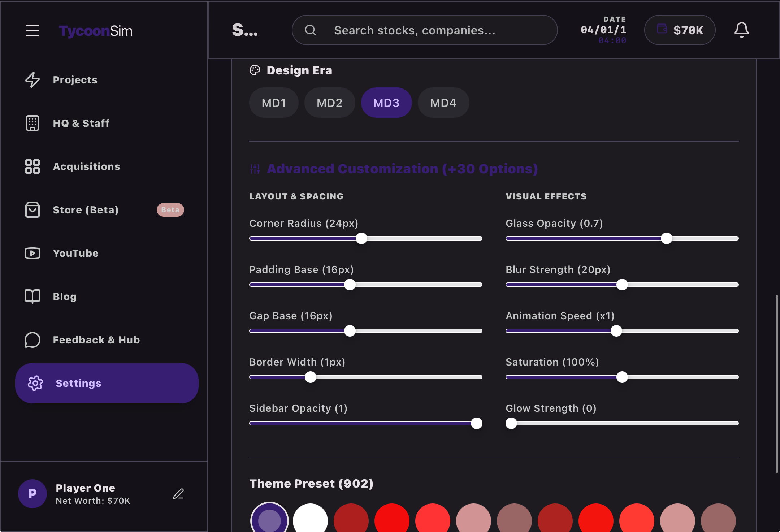The image size is (780, 532).
Task: Select the MD1 design era
Action: pos(274,103)
